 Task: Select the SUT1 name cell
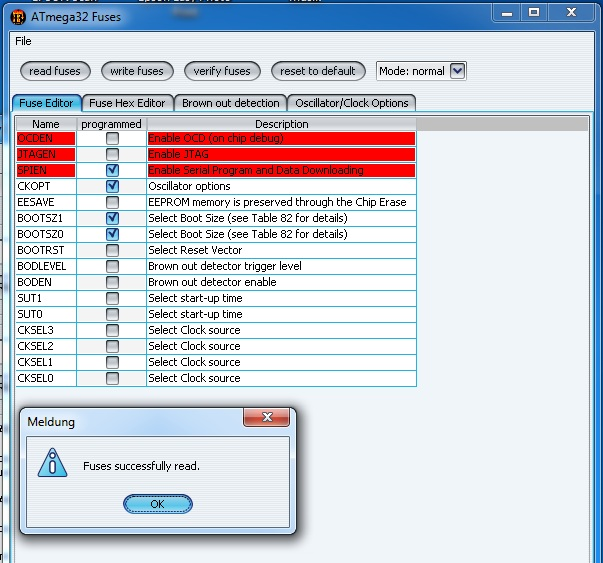[x=46, y=298]
